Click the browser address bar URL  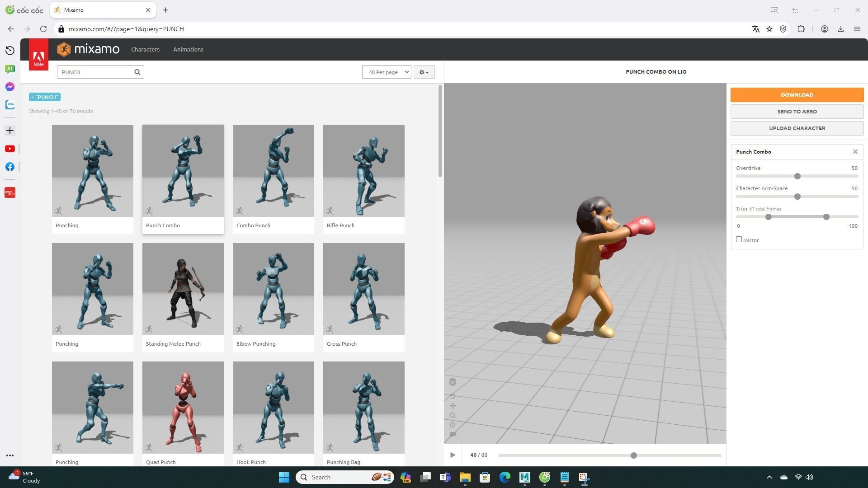point(126,29)
